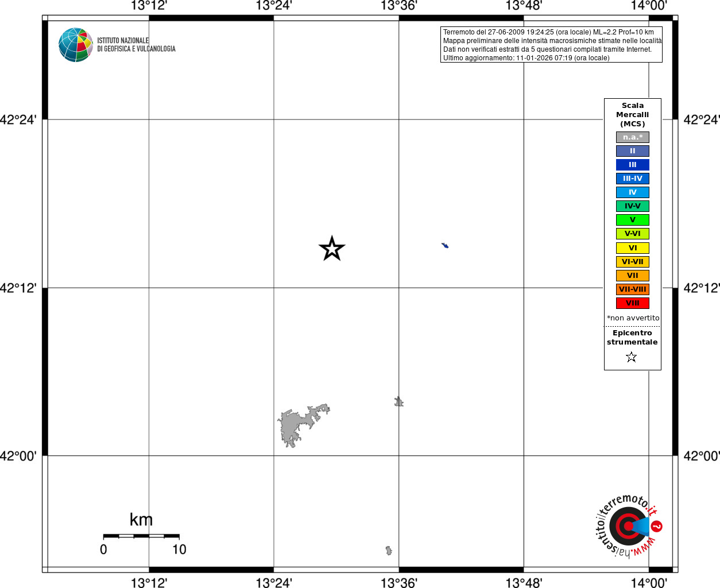Click the bottom 13°12' longitude label

(149, 583)
